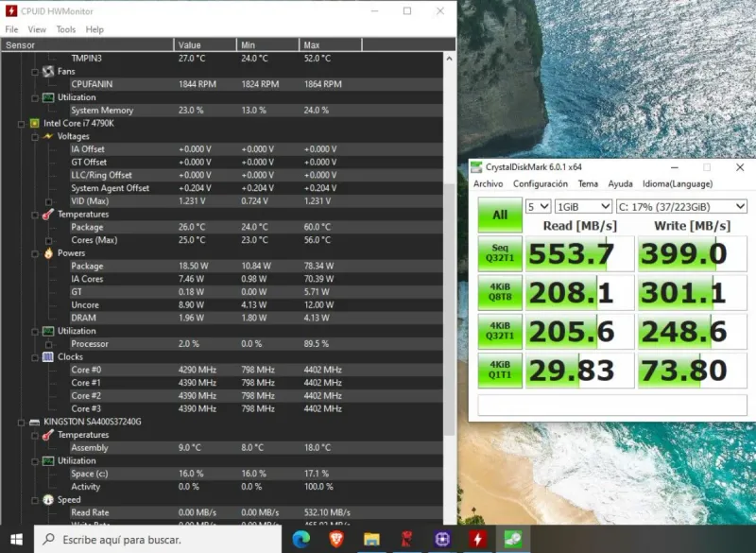Click the Voltages lightning bolt icon
This screenshot has height=553, width=756.
[48, 136]
